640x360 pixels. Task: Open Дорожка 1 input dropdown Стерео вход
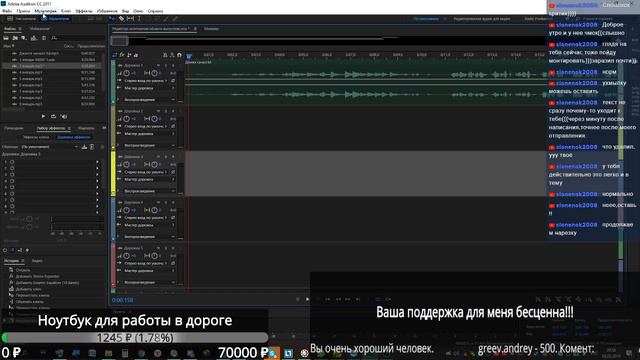(146, 81)
